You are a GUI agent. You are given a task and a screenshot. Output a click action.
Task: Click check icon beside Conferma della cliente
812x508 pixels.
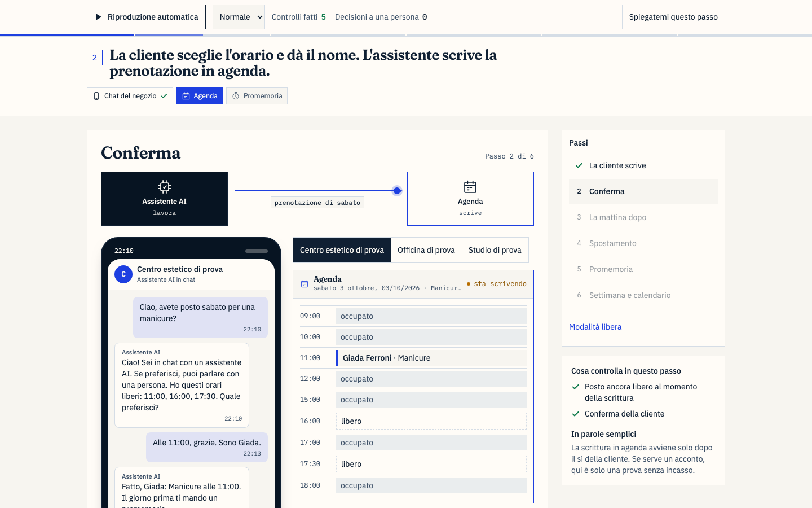click(x=576, y=414)
